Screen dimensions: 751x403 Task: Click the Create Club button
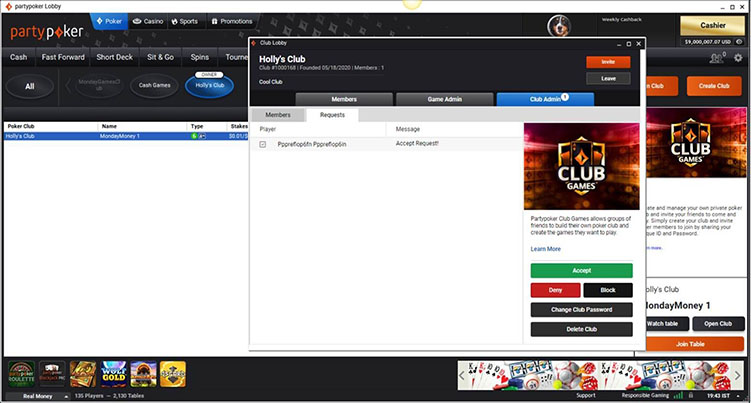click(714, 86)
